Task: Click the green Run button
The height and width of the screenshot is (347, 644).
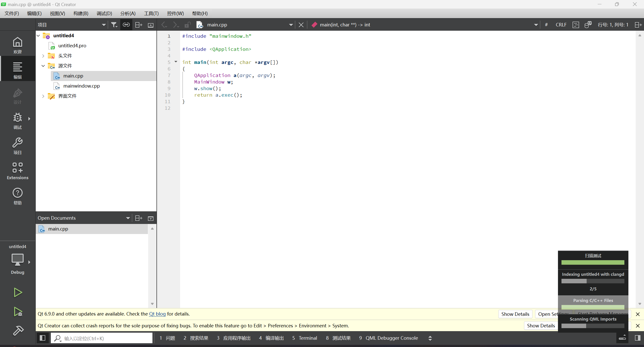Action: (18, 292)
